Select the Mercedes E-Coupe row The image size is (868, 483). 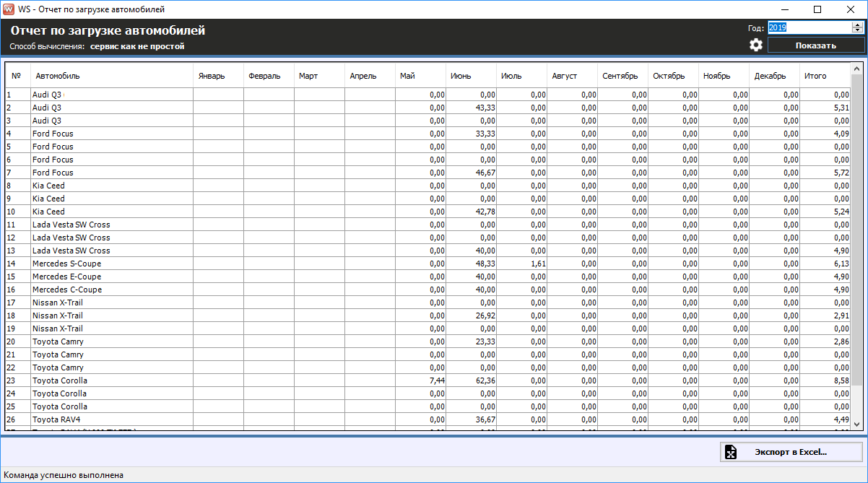tap(428, 277)
